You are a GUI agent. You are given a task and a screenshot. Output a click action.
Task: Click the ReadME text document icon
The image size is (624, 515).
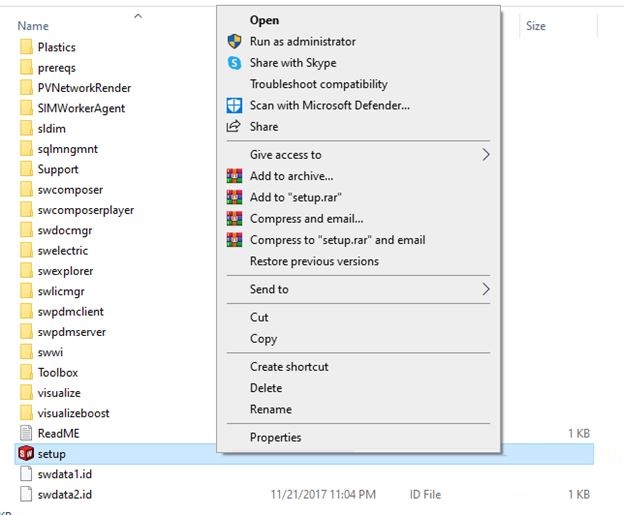pos(26,433)
